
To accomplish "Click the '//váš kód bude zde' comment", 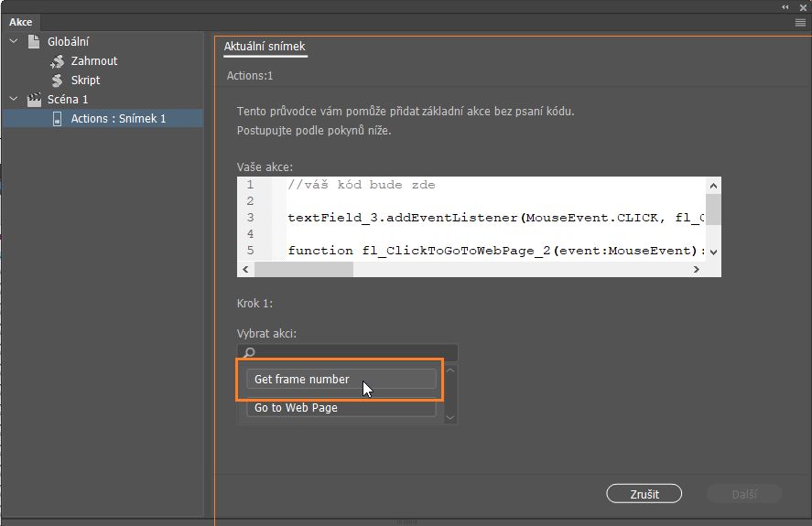I will (x=362, y=185).
